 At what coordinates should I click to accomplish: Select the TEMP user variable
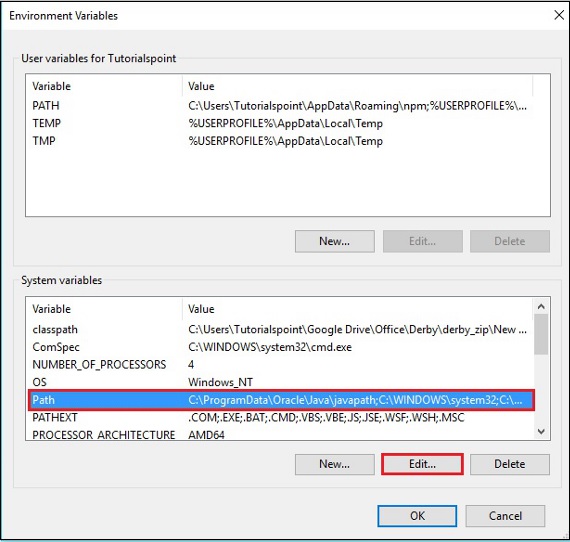click(279, 124)
